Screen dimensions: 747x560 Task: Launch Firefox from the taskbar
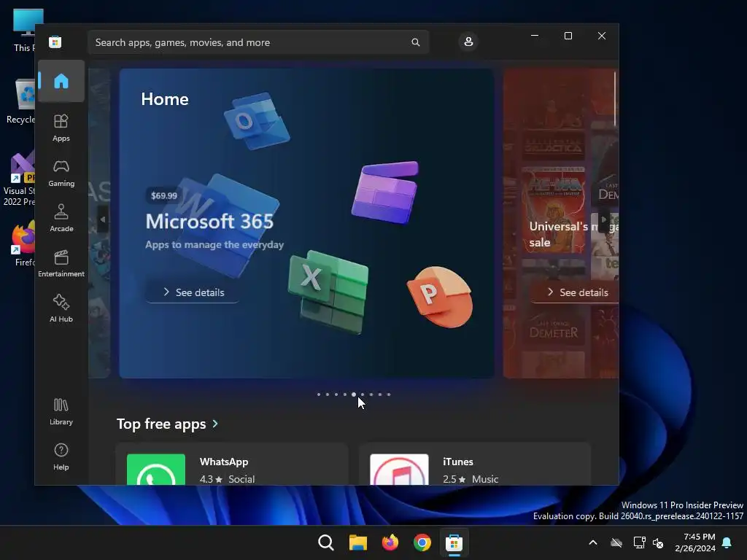pyautogui.click(x=390, y=542)
